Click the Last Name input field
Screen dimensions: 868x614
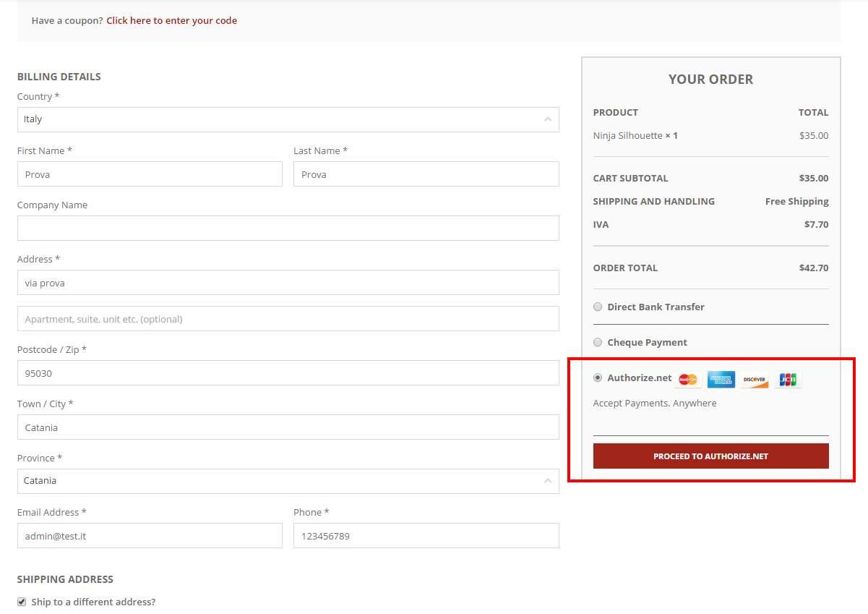click(x=426, y=174)
